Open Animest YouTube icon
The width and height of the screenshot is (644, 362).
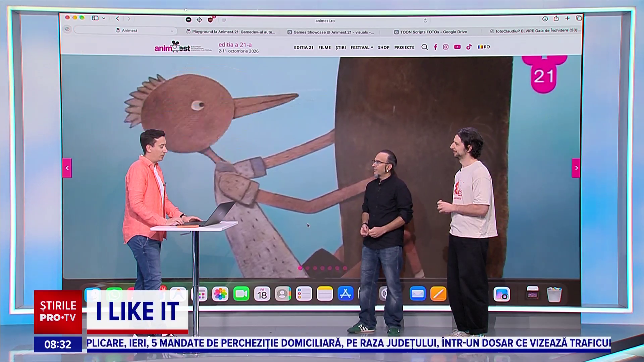(457, 47)
